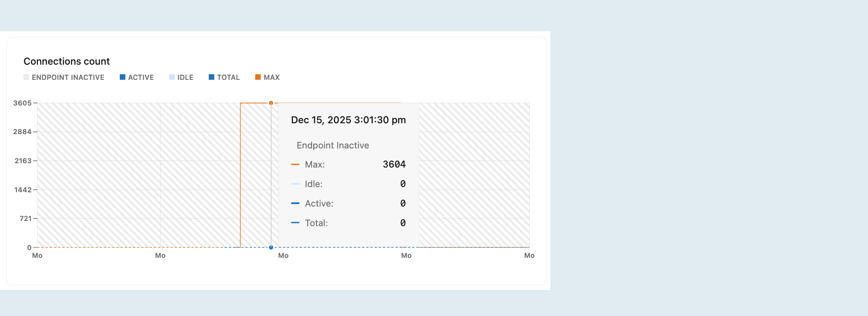Click the 3605 y-axis label
The image size is (868, 316).
[23, 103]
